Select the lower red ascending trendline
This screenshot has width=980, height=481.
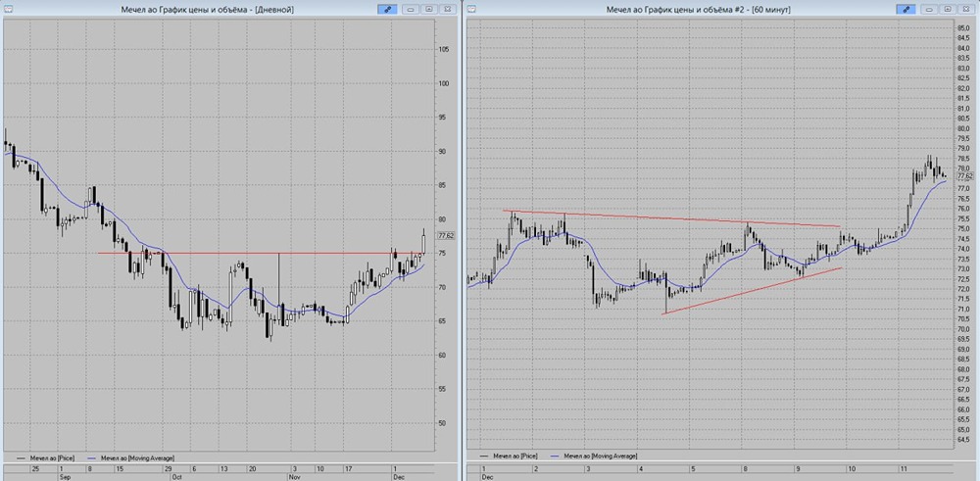point(752,291)
